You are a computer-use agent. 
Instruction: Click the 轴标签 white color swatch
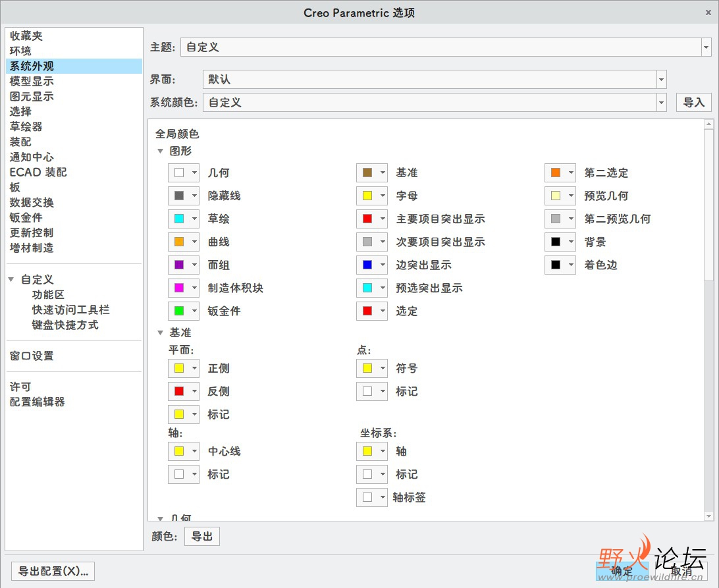(367, 496)
